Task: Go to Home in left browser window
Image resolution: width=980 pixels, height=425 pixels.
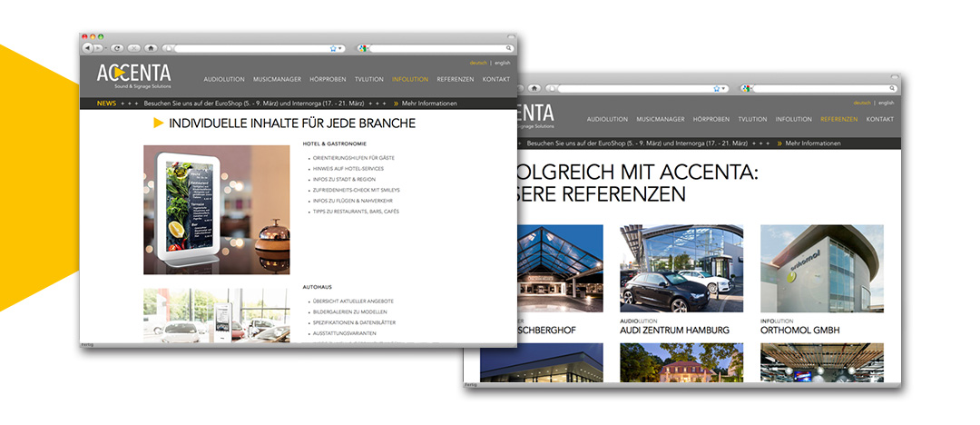Action: click(151, 48)
